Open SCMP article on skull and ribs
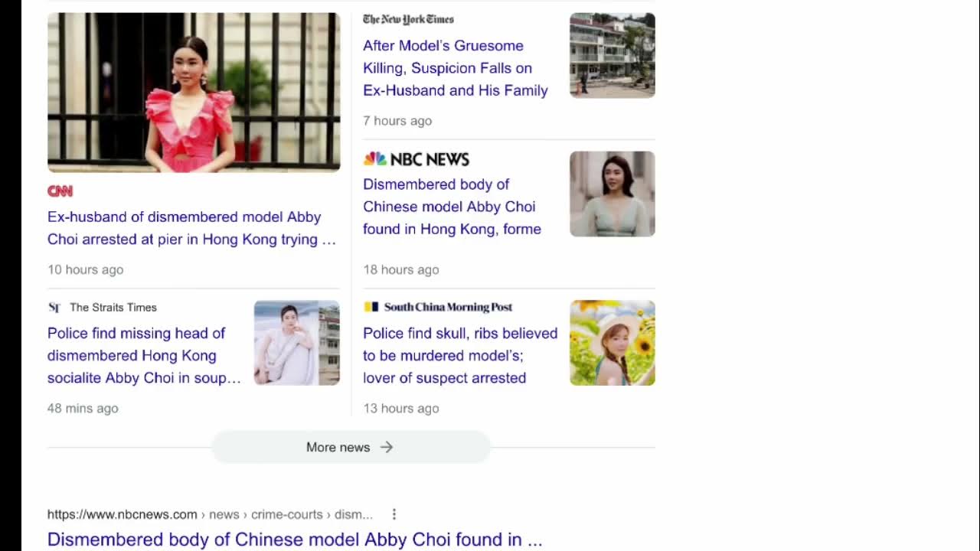The image size is (980, 551). pos(460,355)
